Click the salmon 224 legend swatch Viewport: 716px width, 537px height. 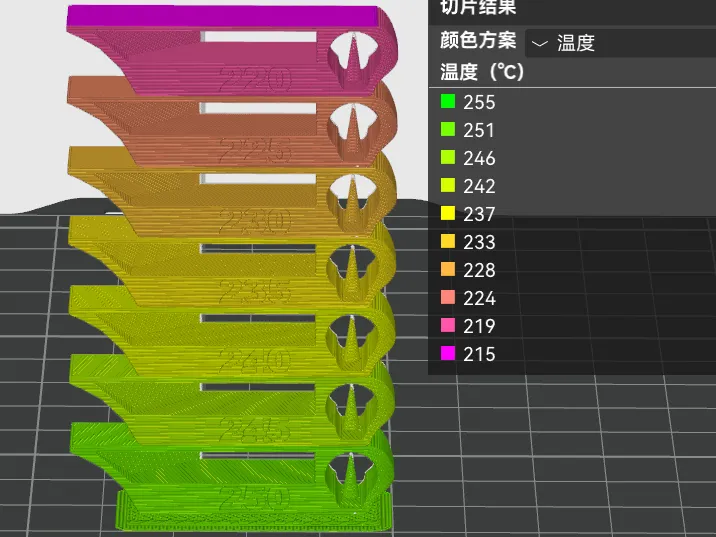[x=448, y=297]
